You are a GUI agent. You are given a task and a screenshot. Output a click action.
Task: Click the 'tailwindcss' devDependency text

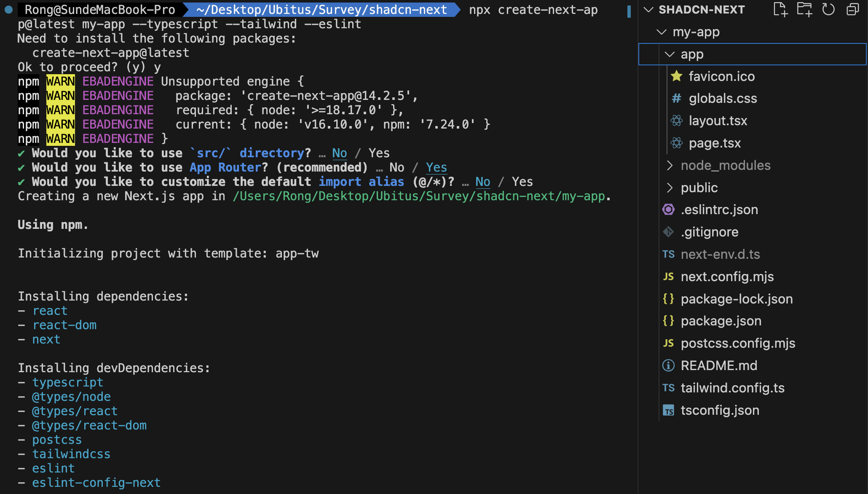click(71, 454)
